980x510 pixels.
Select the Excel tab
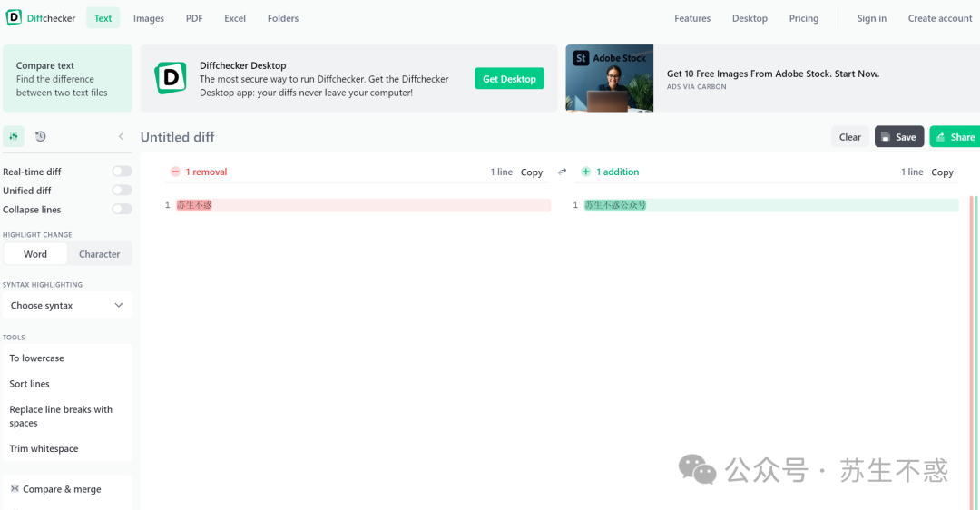point(235,18)
